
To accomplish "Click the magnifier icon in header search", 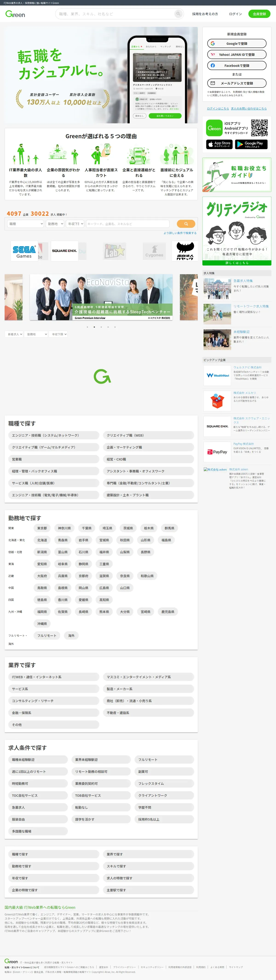I will tap(178, 14).
